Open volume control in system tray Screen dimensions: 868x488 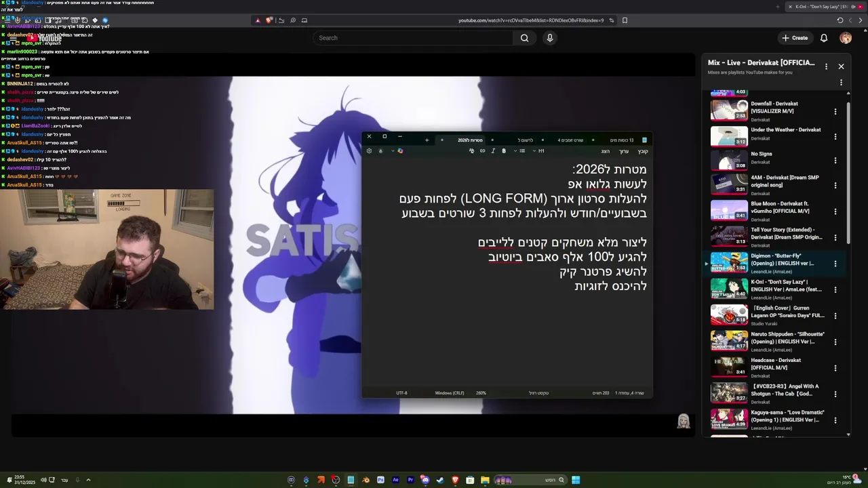click(x=43, y=480)
